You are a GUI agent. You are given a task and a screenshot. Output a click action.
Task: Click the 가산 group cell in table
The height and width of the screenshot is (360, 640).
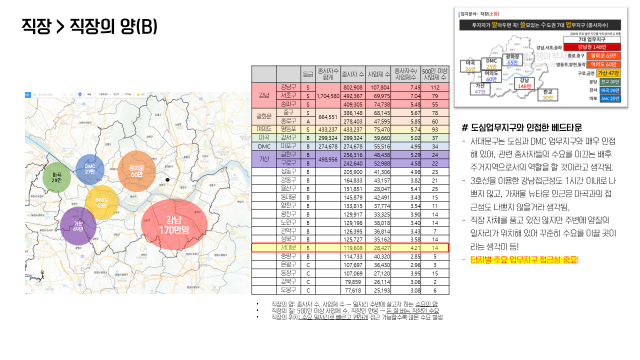pos(264,159)
